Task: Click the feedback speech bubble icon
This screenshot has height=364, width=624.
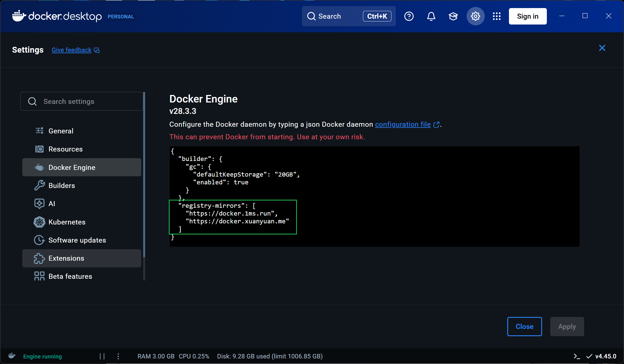Action: coord(97,50)
